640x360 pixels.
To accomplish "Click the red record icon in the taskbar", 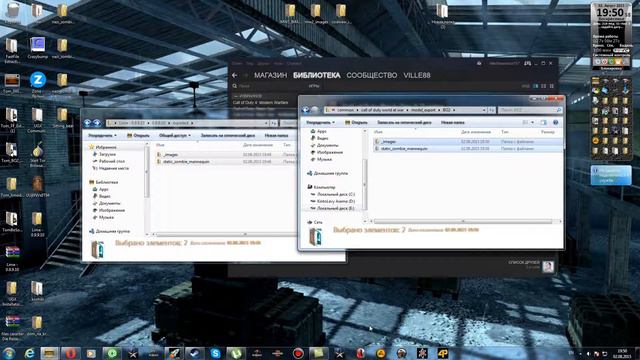I will [x=298, y=353].
